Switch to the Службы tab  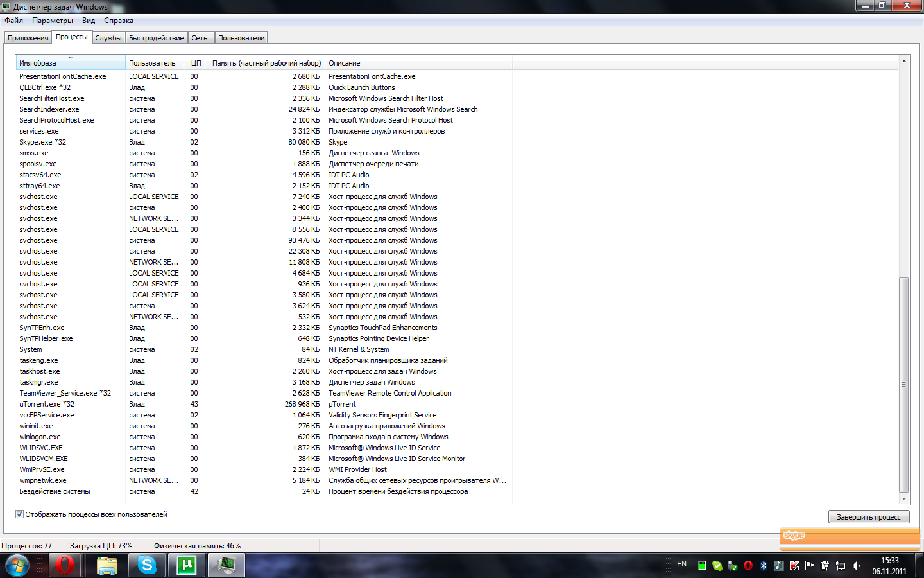(x=108, y=38)
